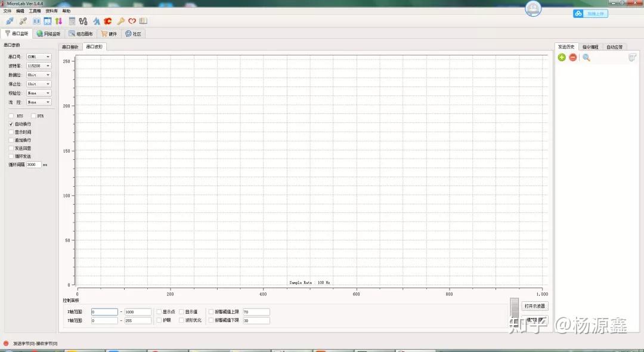Click round avatar icon at window top
644x352 pixels.
click(x=533, y=8)
